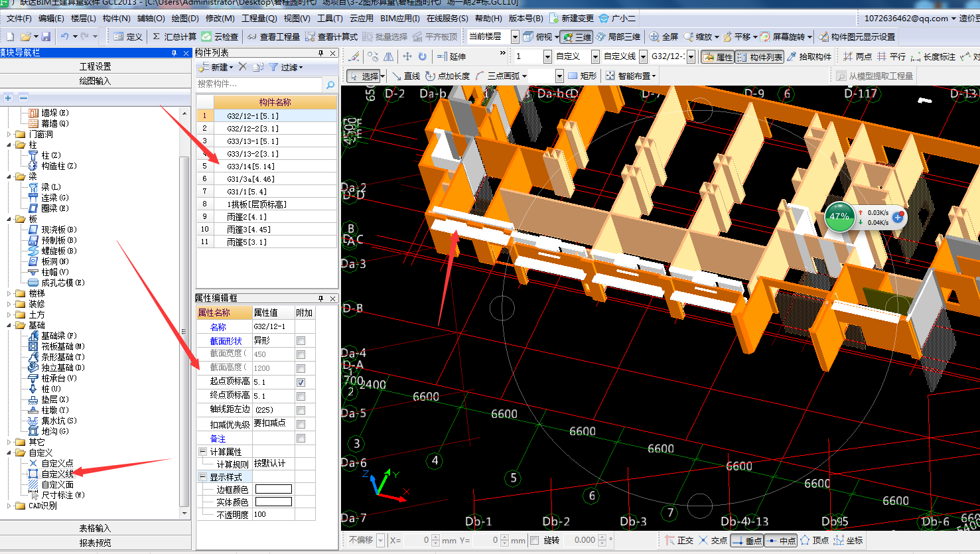Click the delete X icon in 构件列表
Image resolution: width=980 pixels, height=554 pixels.
point(242,67)
